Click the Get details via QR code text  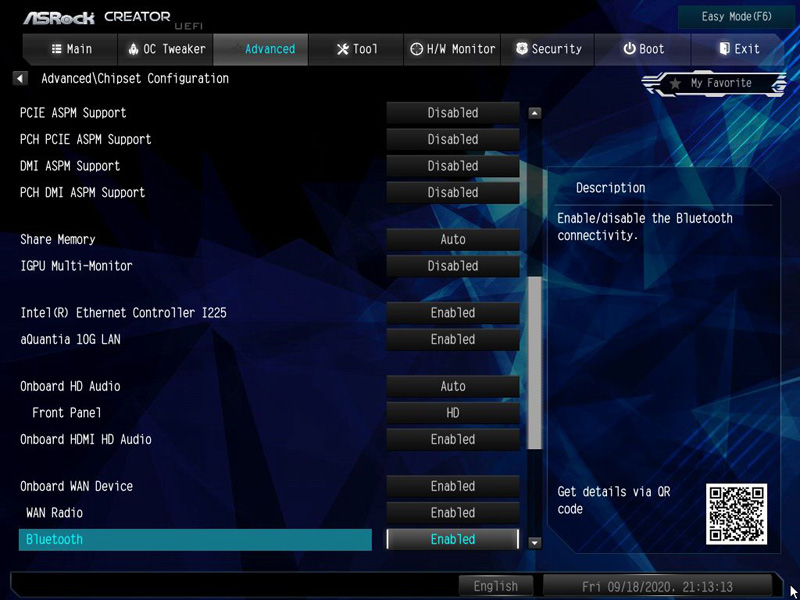point(614,500)
